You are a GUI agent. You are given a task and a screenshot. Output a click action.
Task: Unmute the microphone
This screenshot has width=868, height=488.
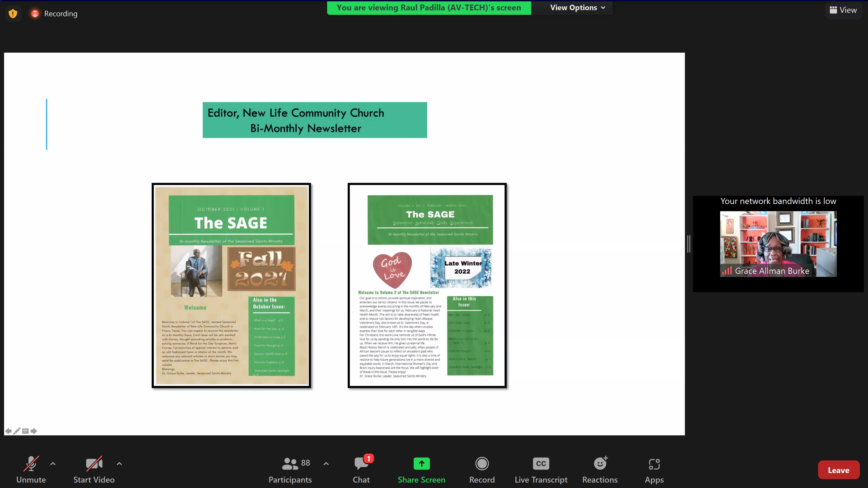click(31, 469)
